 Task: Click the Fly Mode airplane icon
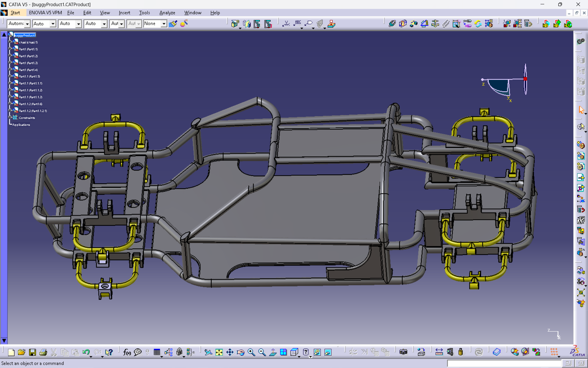(208, 352)
